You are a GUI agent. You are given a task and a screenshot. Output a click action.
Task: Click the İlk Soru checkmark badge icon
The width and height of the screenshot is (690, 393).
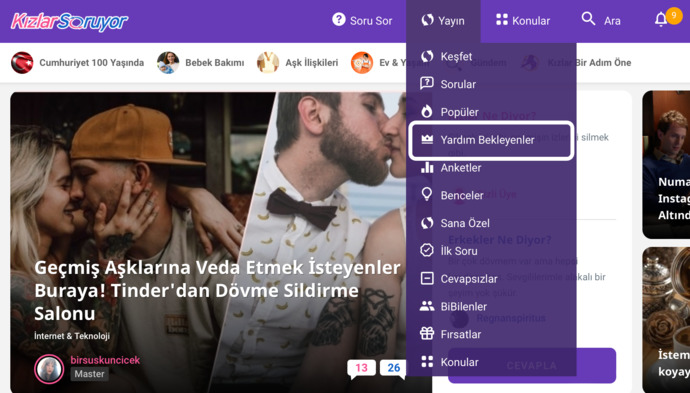click(x=427, y=250)
